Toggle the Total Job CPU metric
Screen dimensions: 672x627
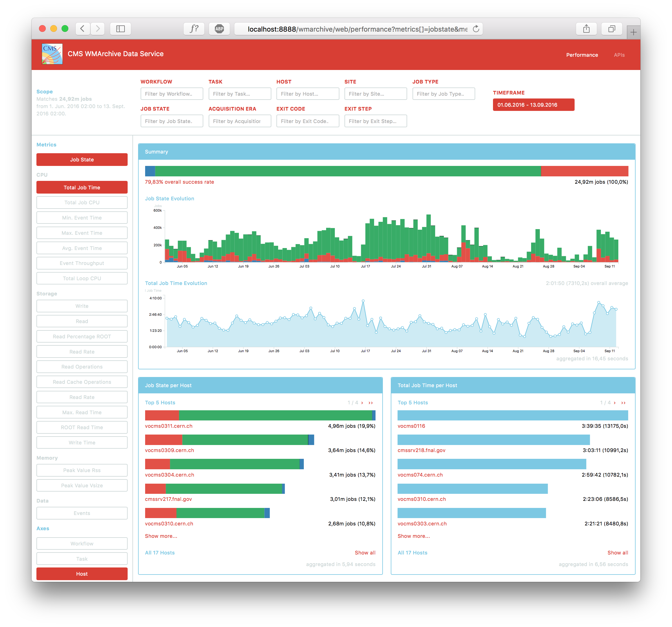point(82,202)
